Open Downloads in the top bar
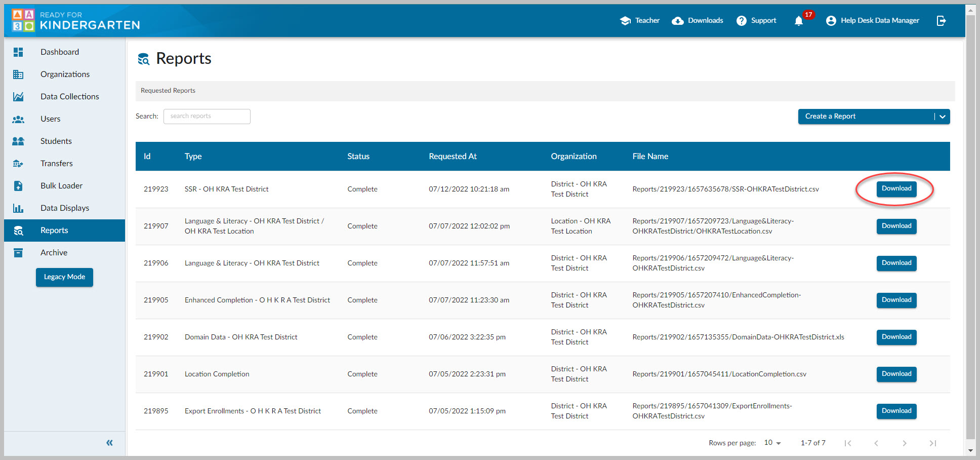Viewport: 980px width, 460px height. (698, 21)
